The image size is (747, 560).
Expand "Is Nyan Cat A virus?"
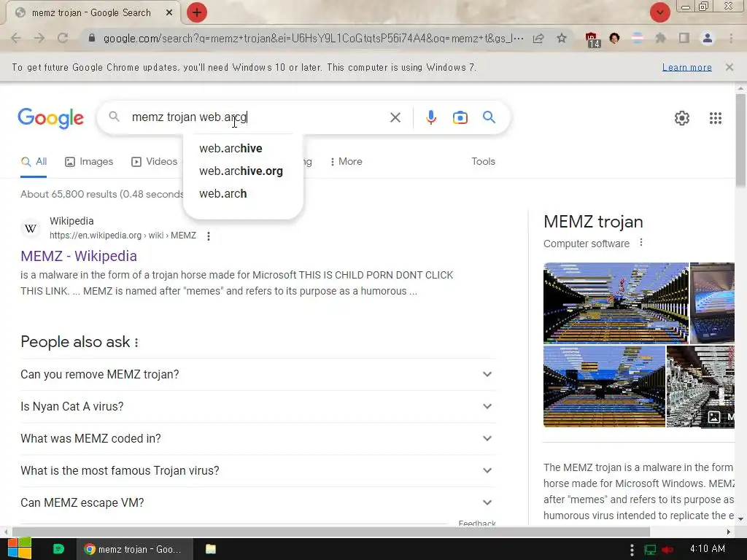pos(258,406)
